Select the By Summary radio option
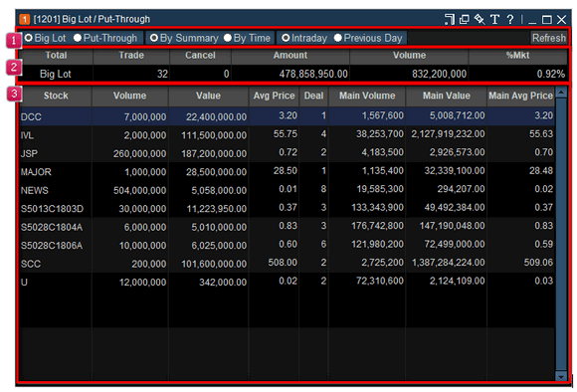The image size is (577, 392). tap(154, 38)
